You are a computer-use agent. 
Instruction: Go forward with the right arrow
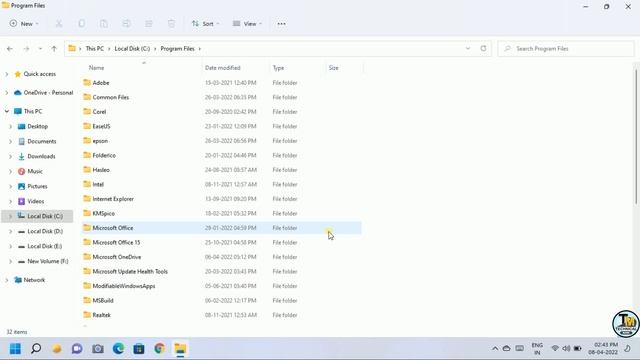point(26,49)
